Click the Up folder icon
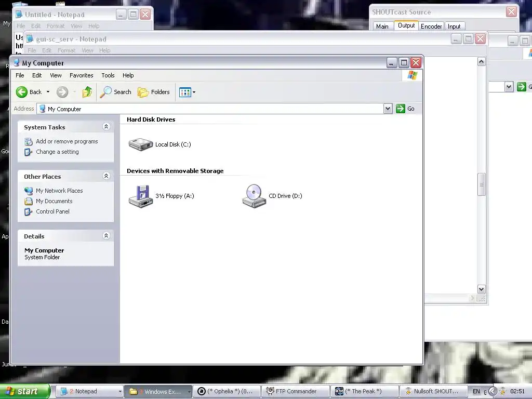 [x=87, y=92]
